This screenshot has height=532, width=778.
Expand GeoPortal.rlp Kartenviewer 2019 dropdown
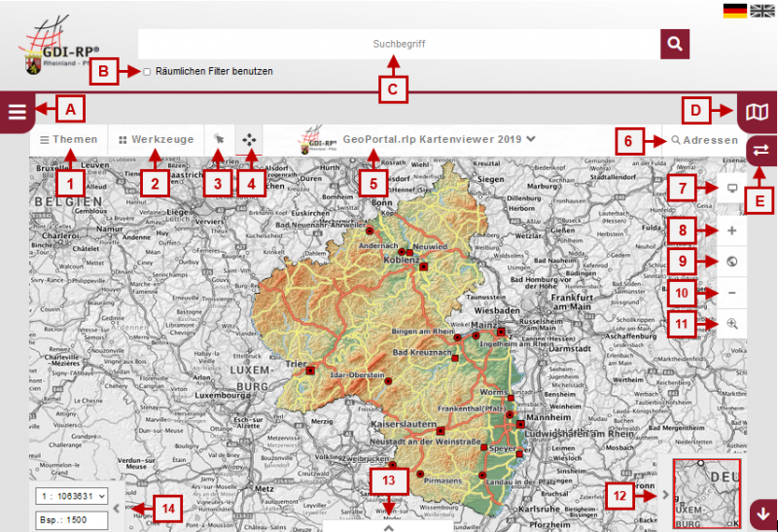click(x=440, y=139)
